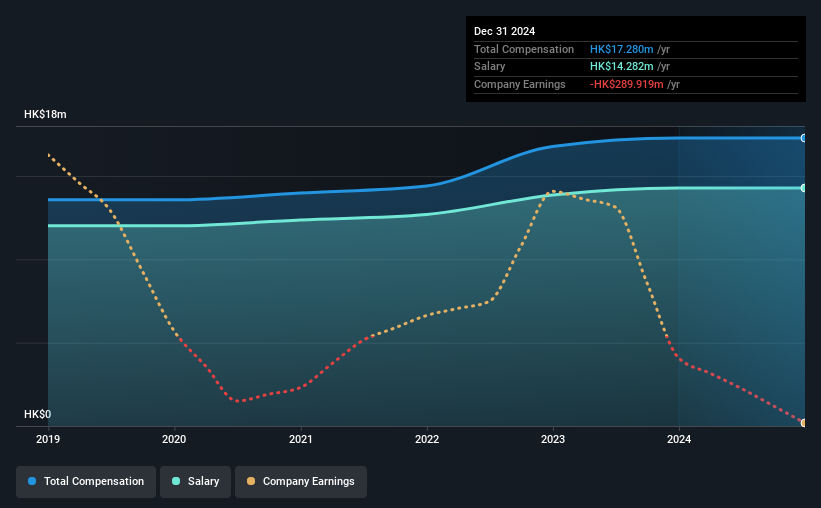Click the -HK$289.919m company earnings value
821x508 pixels.
[627, 84]
